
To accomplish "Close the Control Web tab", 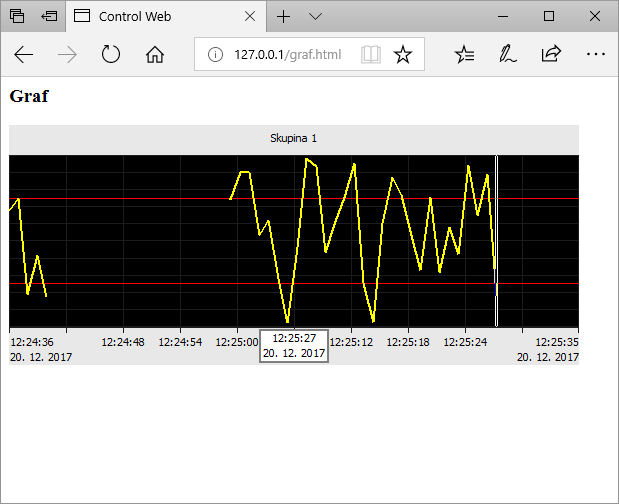I will click(x=250, y=17).
